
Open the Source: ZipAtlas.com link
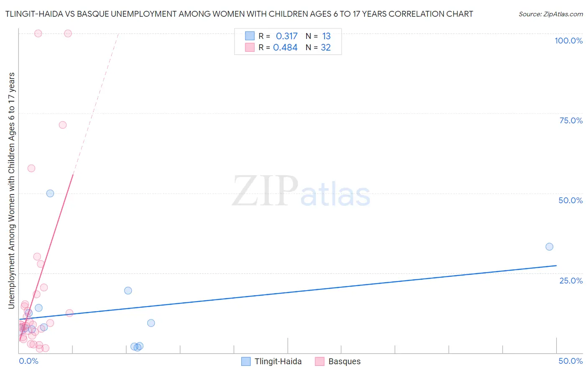coord(551,14)
